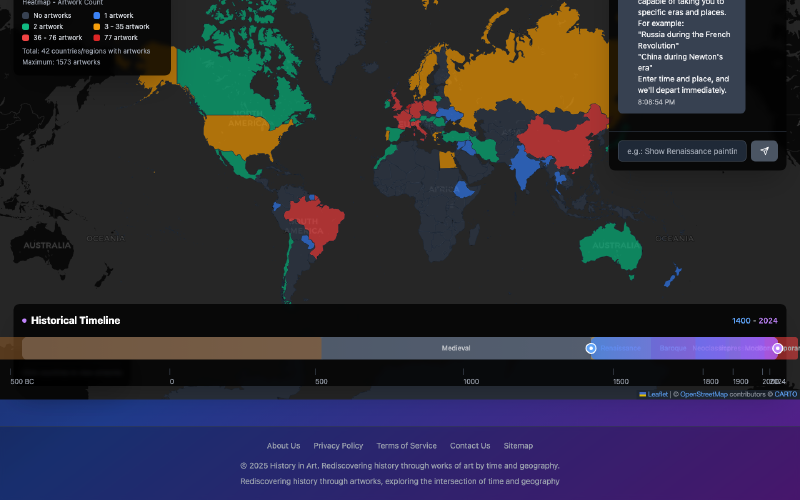Go to Terms of Service page

(406, 446)
